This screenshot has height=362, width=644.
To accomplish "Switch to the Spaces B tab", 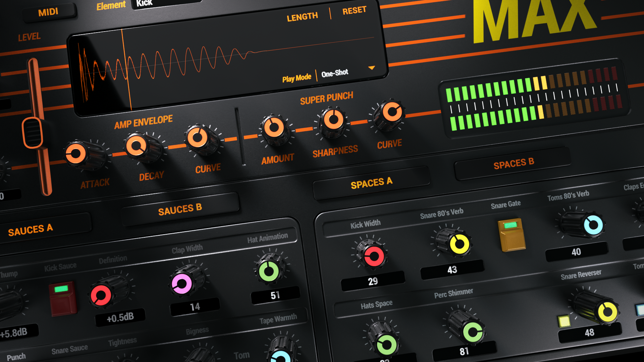I will click(x=513, y=164).
